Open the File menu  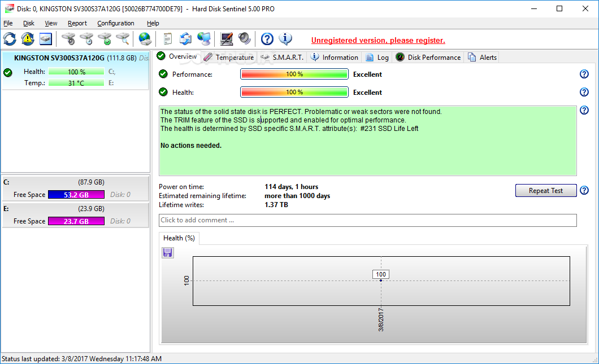click(x=8, y=23)
